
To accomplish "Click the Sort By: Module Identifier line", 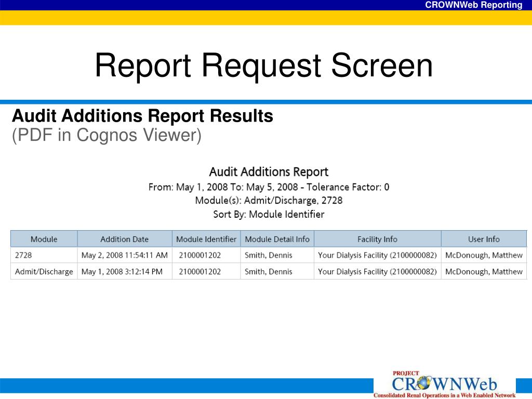I will [269, 214].
